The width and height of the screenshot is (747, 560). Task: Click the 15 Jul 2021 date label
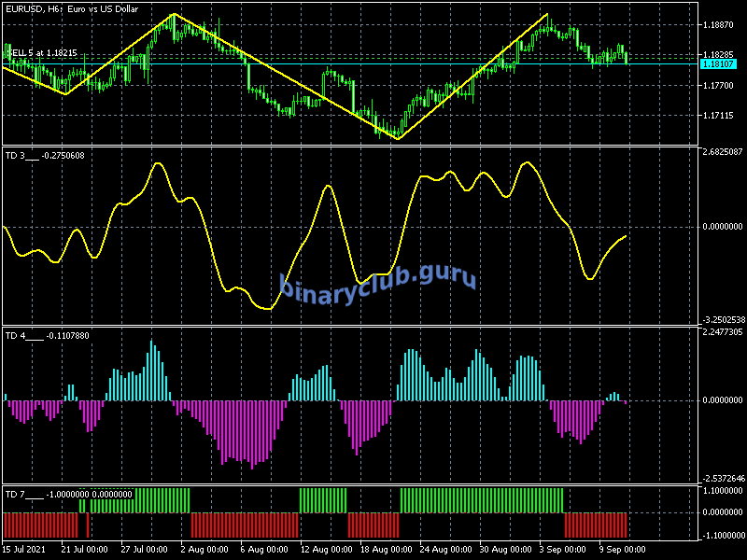(x=24, y=550)
